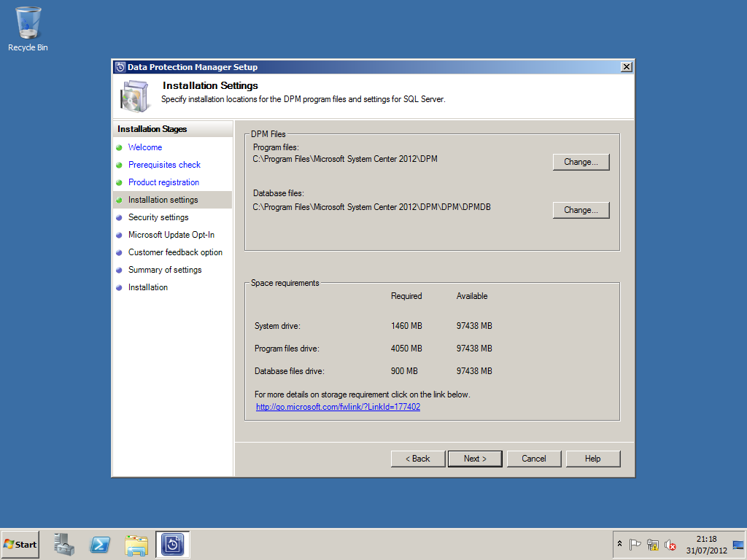Screen dimensions: 747x560
Task: Change the Program files location
Action: tap(581, 162)
